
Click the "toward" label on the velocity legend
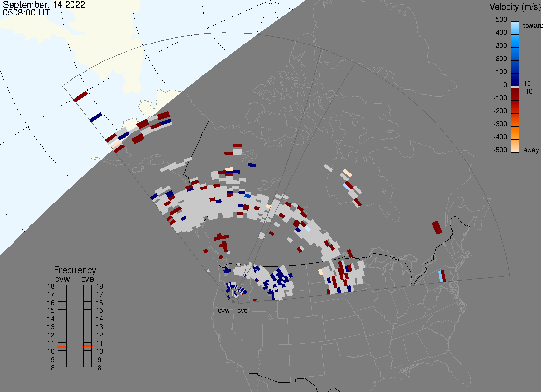coord(532,25)
